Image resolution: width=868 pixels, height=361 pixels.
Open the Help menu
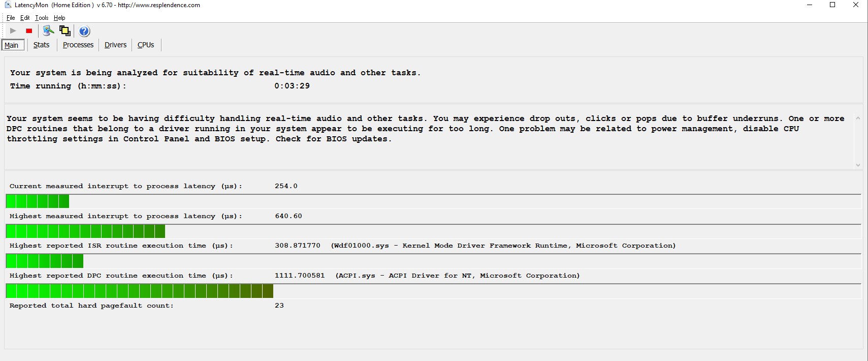tap(59, 18)
